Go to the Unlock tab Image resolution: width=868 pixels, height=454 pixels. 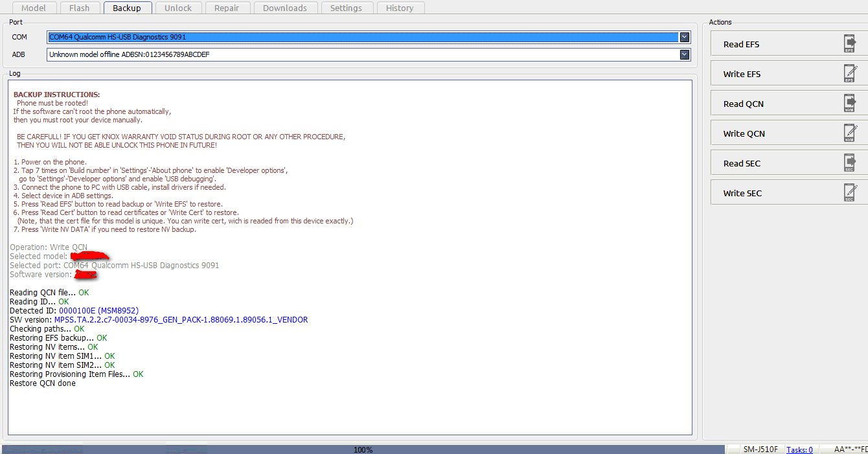click(x=178, y=8)
